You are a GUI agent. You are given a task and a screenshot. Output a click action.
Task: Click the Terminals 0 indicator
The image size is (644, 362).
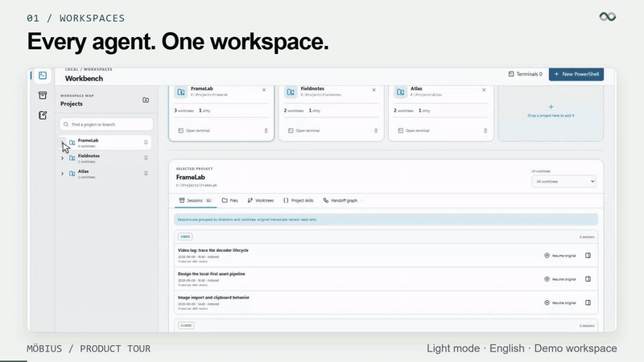click(526, 74)
